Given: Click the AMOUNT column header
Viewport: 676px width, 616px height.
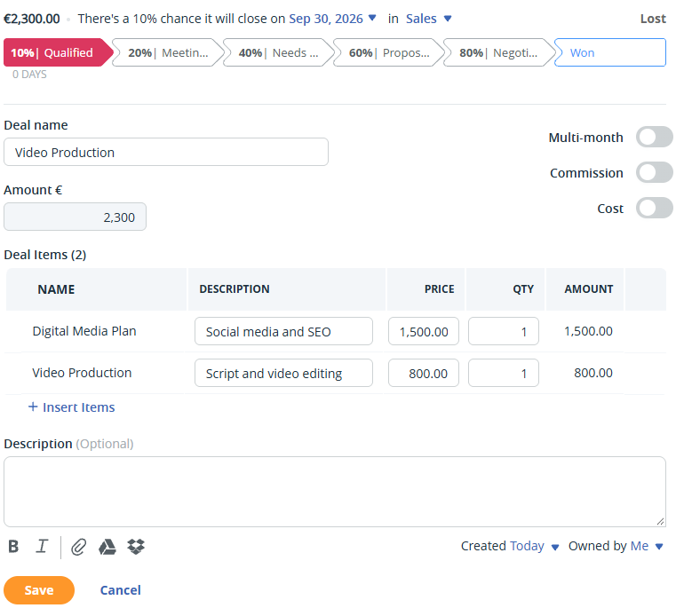Looking at the screenshot, I should click(588, 289).
